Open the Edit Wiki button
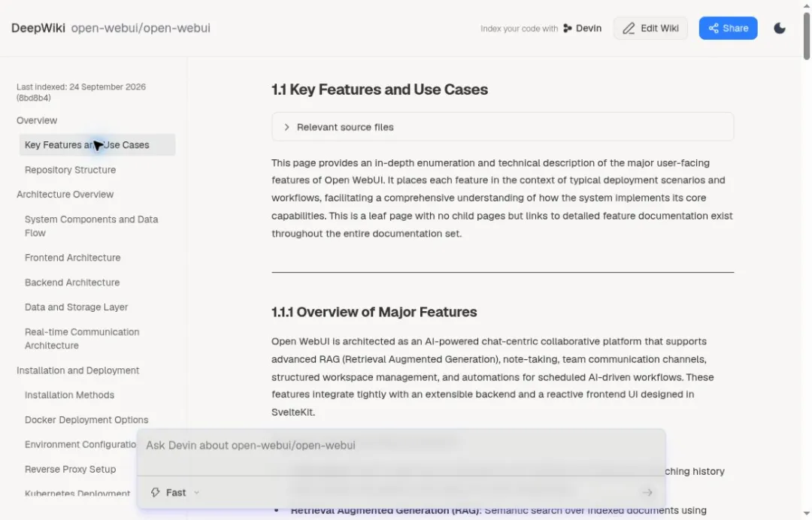The height and width of the screenshot is (520, 812). coord(650,28)
